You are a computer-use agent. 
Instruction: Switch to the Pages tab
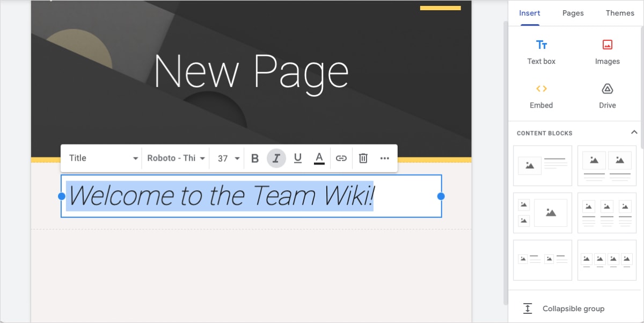[x=573, y=13]
